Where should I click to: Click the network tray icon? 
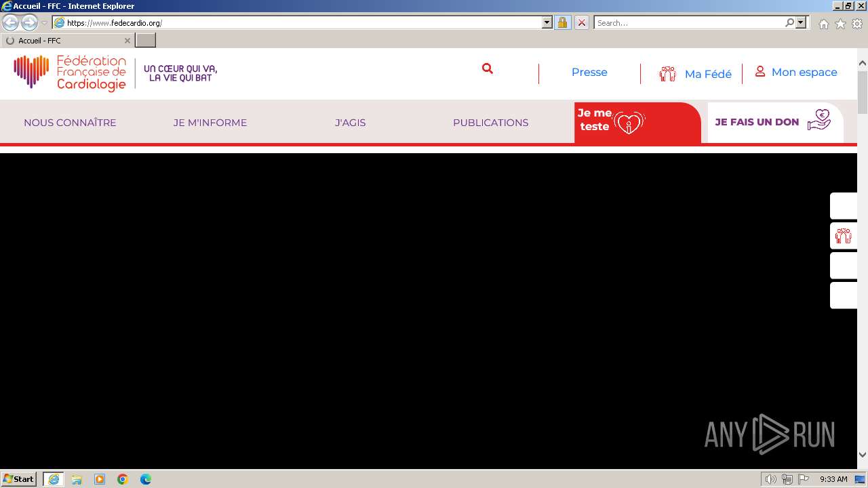(787, 479)
